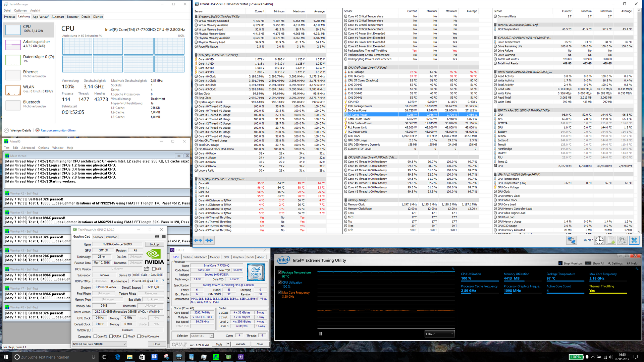The height and width of the screenshot is (362, 644).
Task: Switch to the CPU-Z Mainboard tab
Action: tap(201, 257)
